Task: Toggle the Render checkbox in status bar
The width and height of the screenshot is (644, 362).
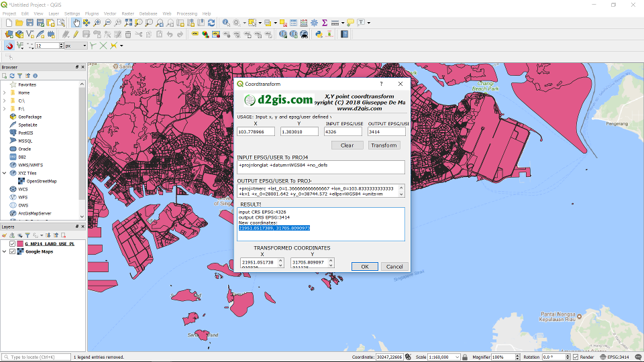Action: click(x=576, y=357)
